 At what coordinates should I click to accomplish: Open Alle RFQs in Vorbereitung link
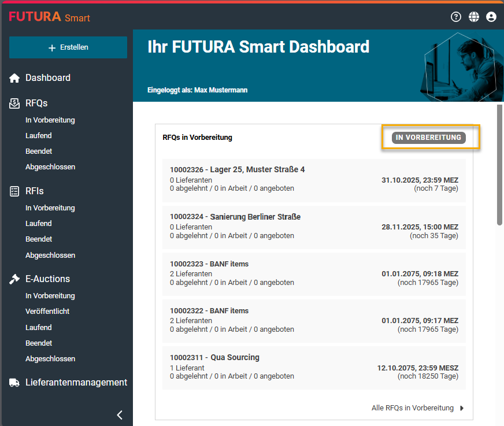click(x=412, y=408)
